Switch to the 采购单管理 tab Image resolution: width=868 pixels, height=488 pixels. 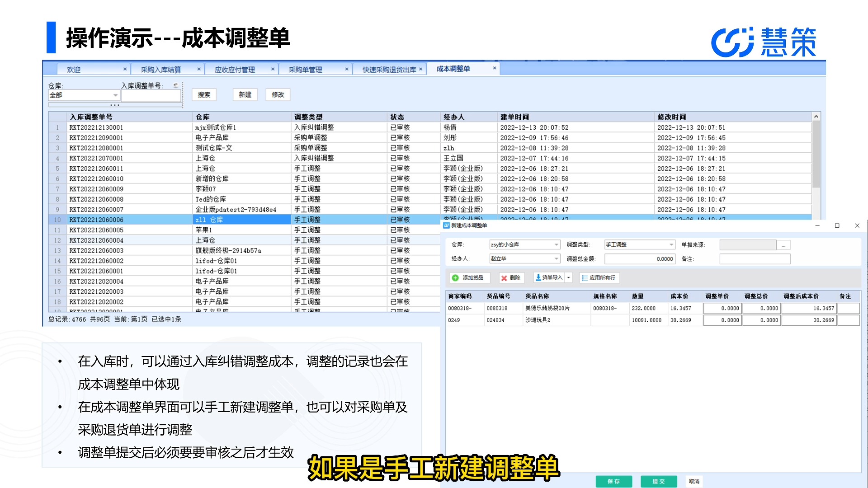point(305,69)
